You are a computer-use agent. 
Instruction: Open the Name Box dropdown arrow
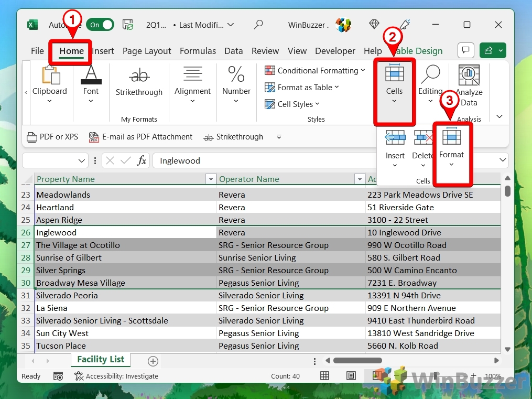pos(82,161)
